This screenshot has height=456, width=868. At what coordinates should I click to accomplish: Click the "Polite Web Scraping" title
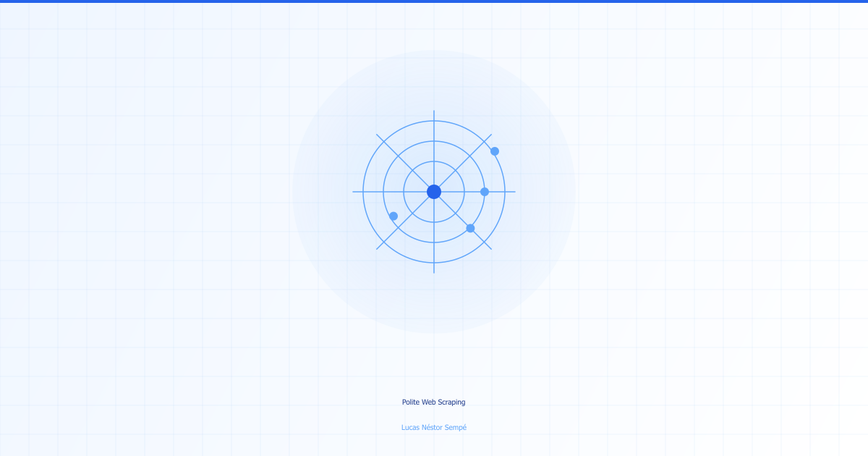click(x=434, y=402)
